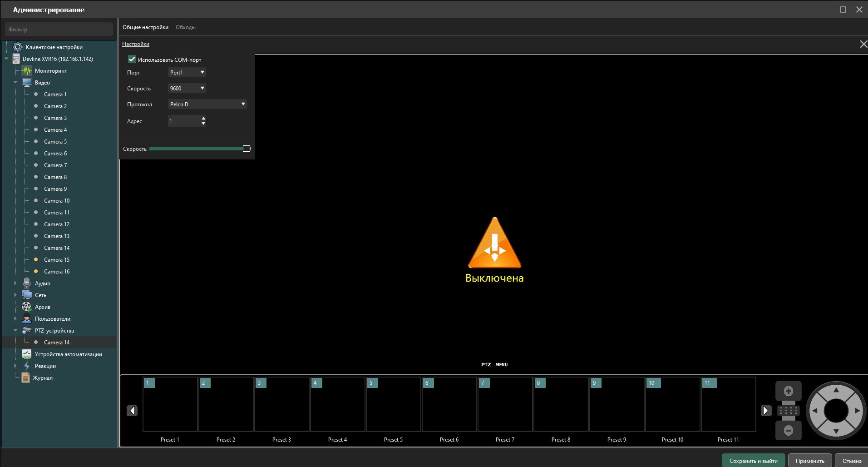The width and height of the screenshot is (868, 467).
Task: Click the zoom in plus button
Action: (788, 391)
